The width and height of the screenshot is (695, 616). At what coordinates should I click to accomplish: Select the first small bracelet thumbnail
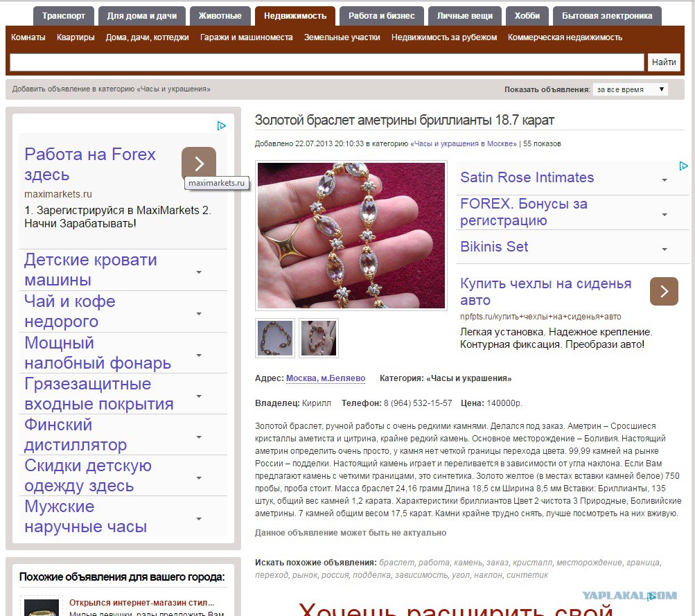275,338
